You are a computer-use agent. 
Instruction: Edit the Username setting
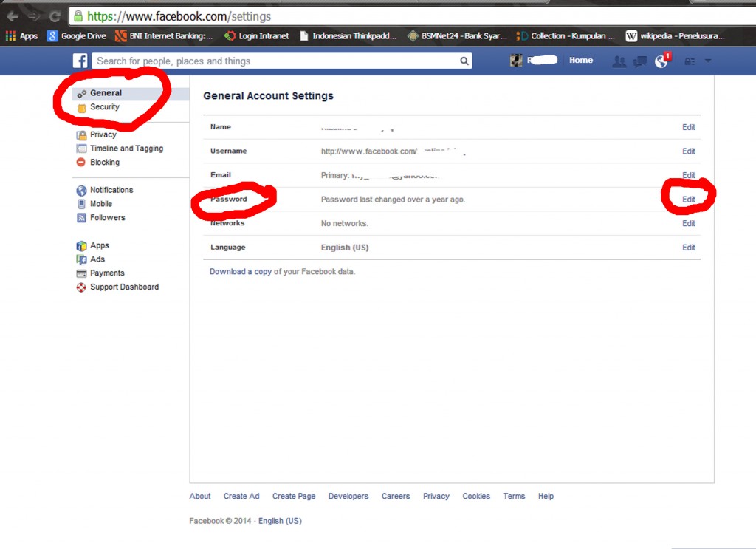click(689, 151)
